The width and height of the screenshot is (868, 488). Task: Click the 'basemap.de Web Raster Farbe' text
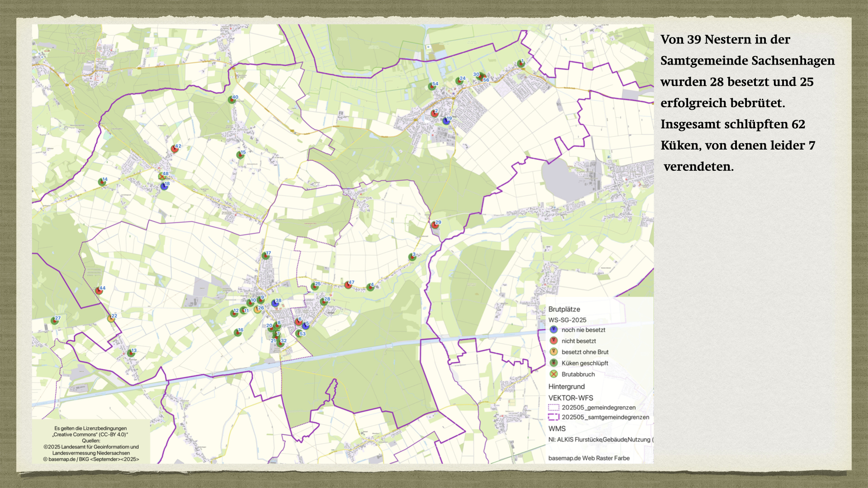coord(589,458)
